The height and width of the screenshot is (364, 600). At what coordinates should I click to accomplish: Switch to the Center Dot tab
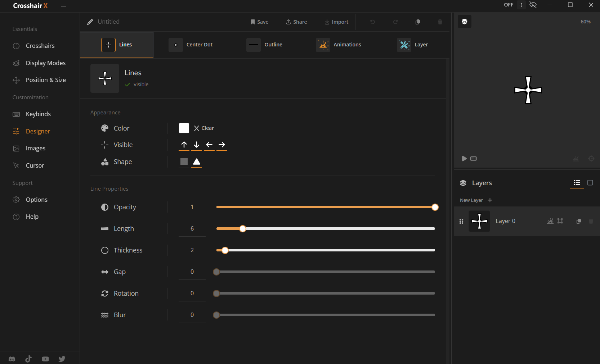point(191,45)
